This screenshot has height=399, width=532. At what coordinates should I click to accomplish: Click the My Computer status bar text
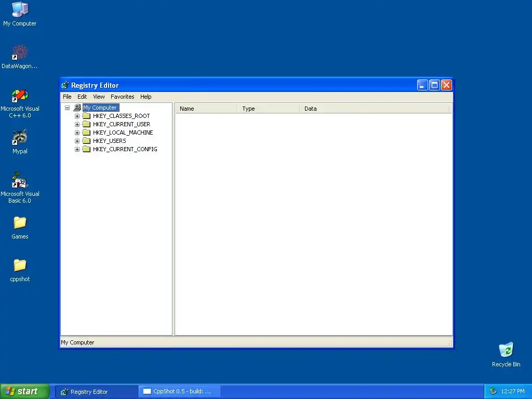[77, 342]
